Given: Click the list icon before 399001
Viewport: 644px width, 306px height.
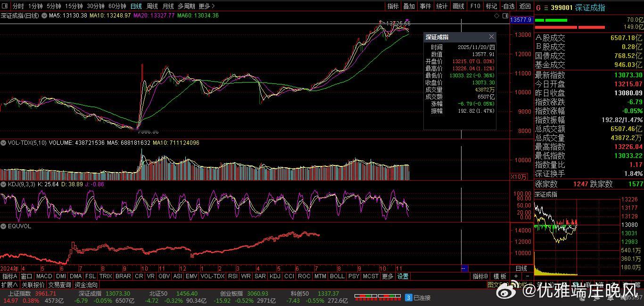Looking at the screenshot, I should [x=546, y=8].
